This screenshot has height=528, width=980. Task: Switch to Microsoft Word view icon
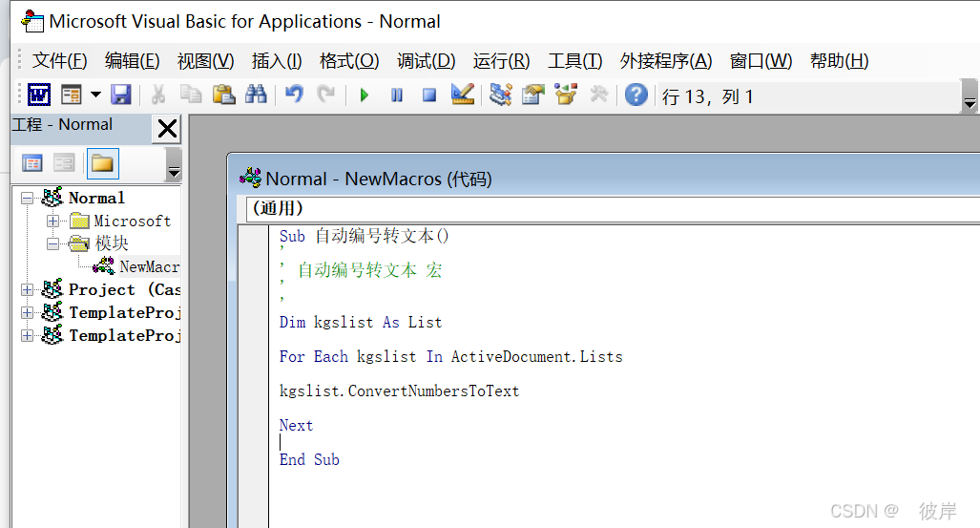(x=39, y=95)
